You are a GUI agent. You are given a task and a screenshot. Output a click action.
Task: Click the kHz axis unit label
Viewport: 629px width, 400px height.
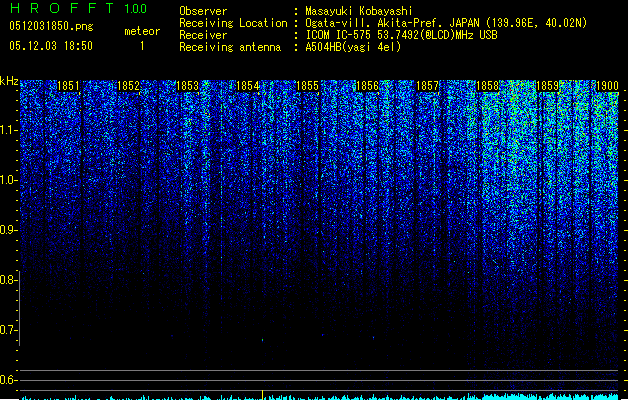[x=9, y=81]
